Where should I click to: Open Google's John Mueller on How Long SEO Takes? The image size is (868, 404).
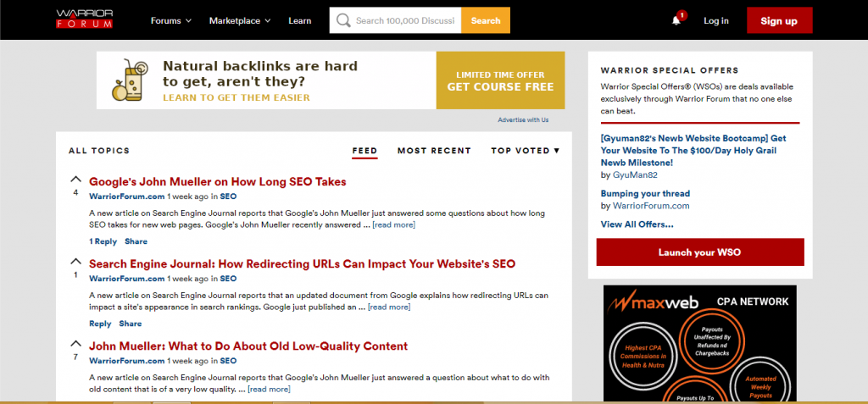point(218,181)
